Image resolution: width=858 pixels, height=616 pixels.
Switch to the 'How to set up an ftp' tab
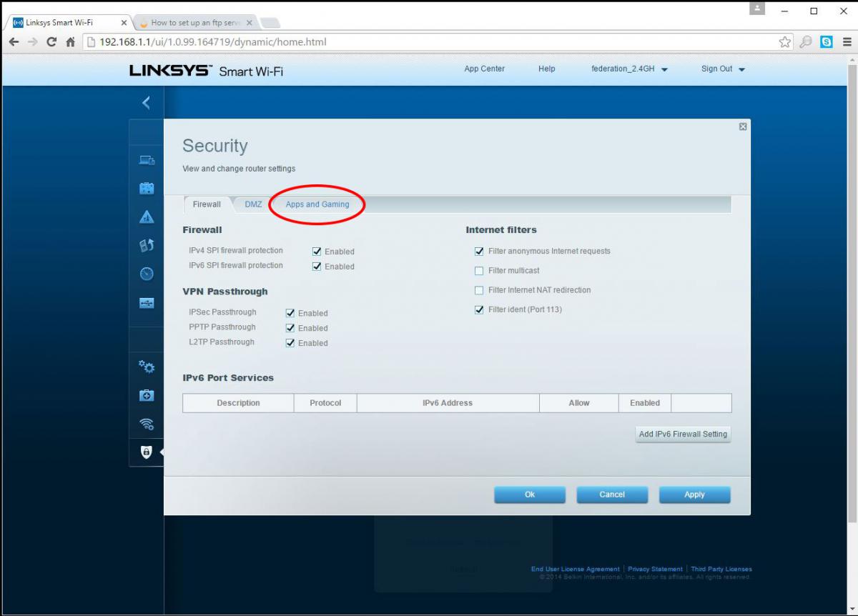(194, 22)
